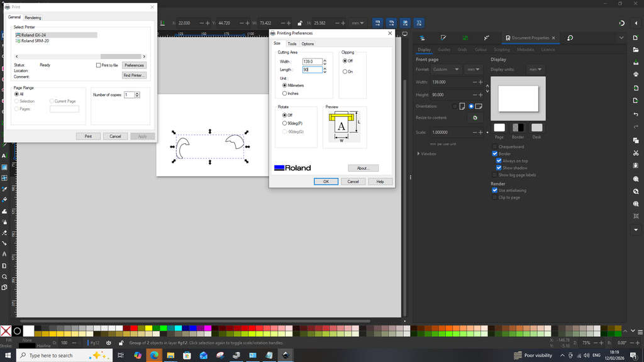Image resolution: width=644 pixels, height=362 pixels.
Task: Open the toolbar mm units dropdown
Action: click(358, 23)
